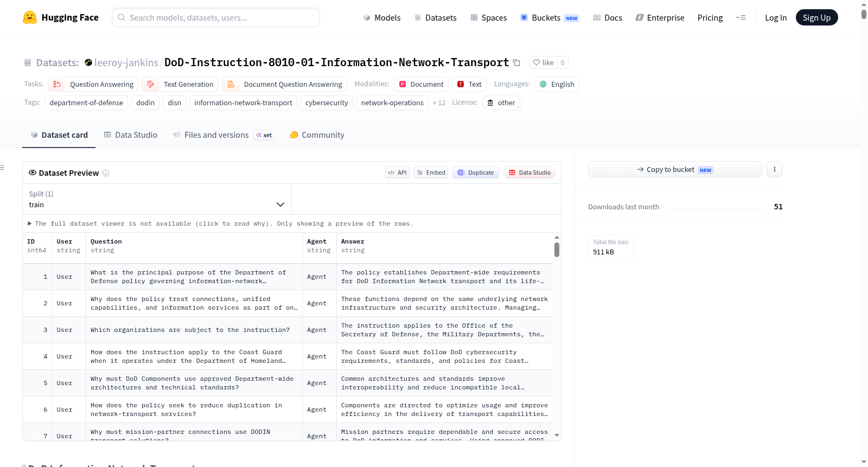
Task: Open the xet badge on Files tab
Action: point(264,135)
